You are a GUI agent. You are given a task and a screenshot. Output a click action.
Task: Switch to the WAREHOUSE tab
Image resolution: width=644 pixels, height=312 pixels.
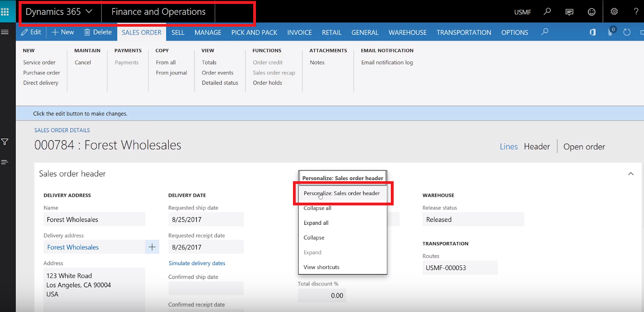click(408, 33)
